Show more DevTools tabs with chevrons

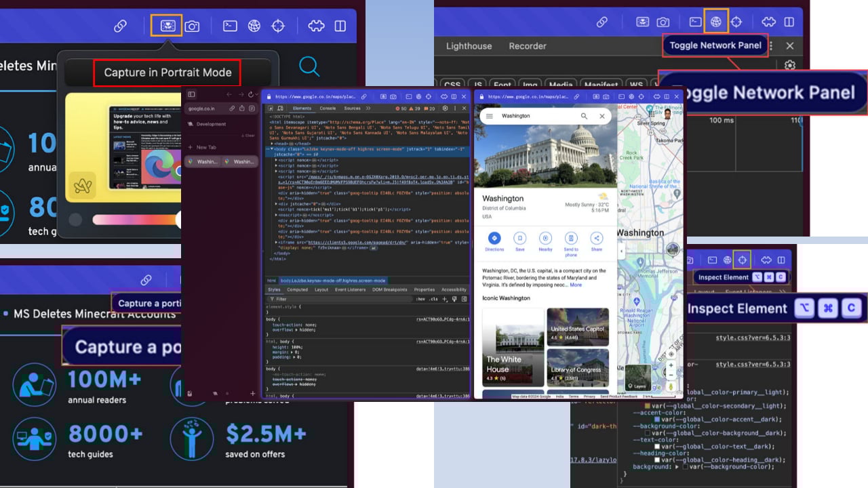click(368, 108)
